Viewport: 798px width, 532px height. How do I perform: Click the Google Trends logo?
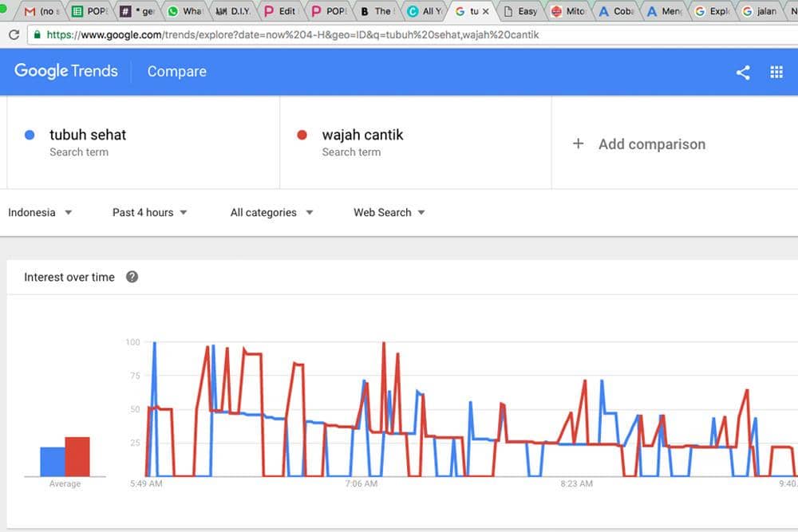coord(66,71)
